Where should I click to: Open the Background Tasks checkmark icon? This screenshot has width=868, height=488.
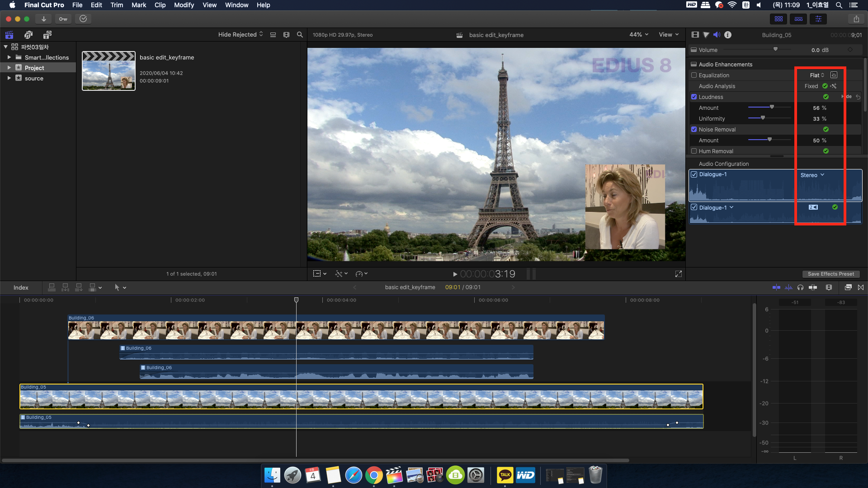(x=83, y=19)
